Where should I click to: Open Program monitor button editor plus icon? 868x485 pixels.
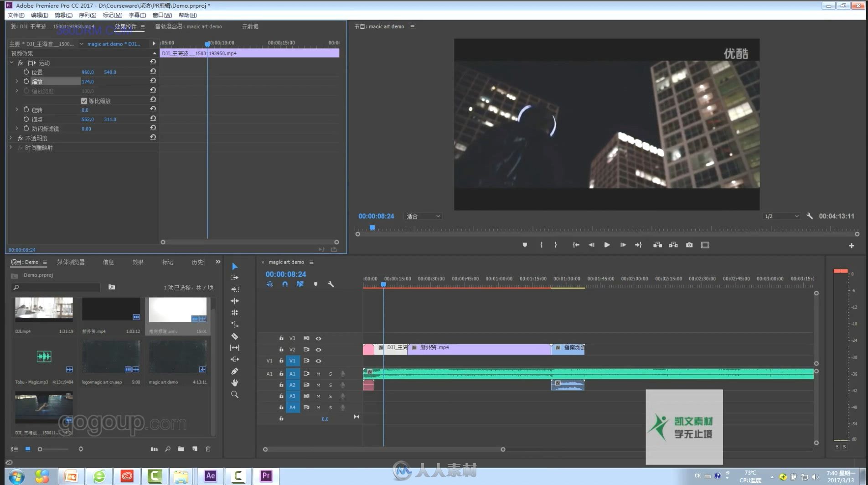[x=851, y=246]
